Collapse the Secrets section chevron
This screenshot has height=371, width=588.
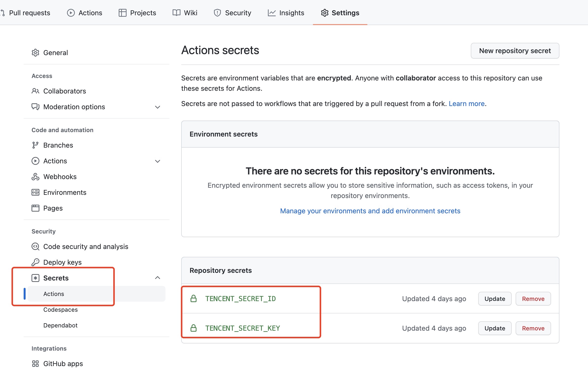pyautogui.click(x=158, y=278)
